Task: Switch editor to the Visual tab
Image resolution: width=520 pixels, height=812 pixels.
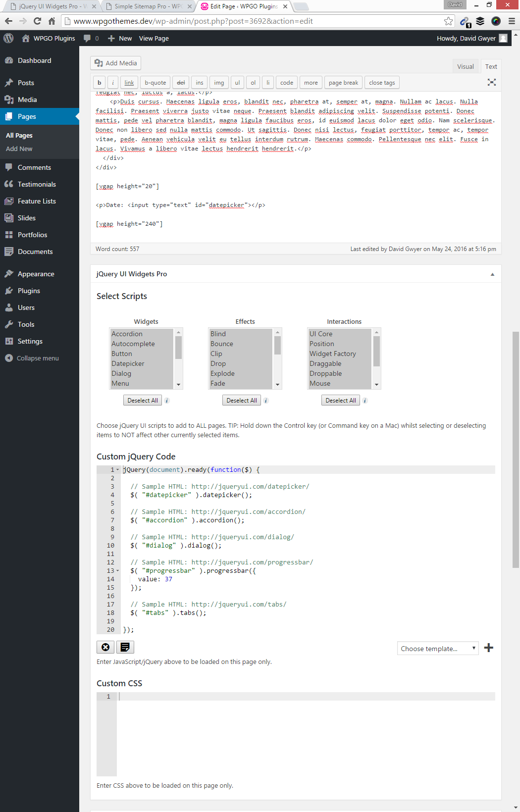Action: click(466, 66)
